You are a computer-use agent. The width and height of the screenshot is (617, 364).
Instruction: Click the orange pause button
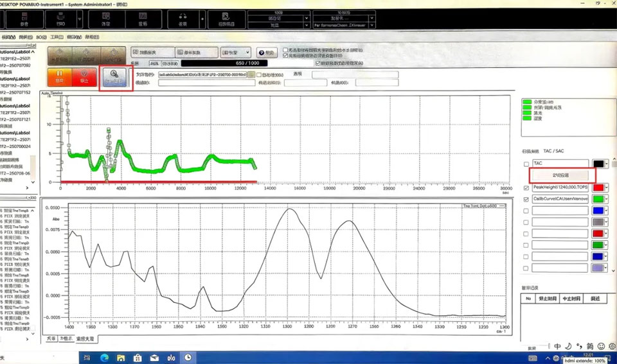point(60,77)
